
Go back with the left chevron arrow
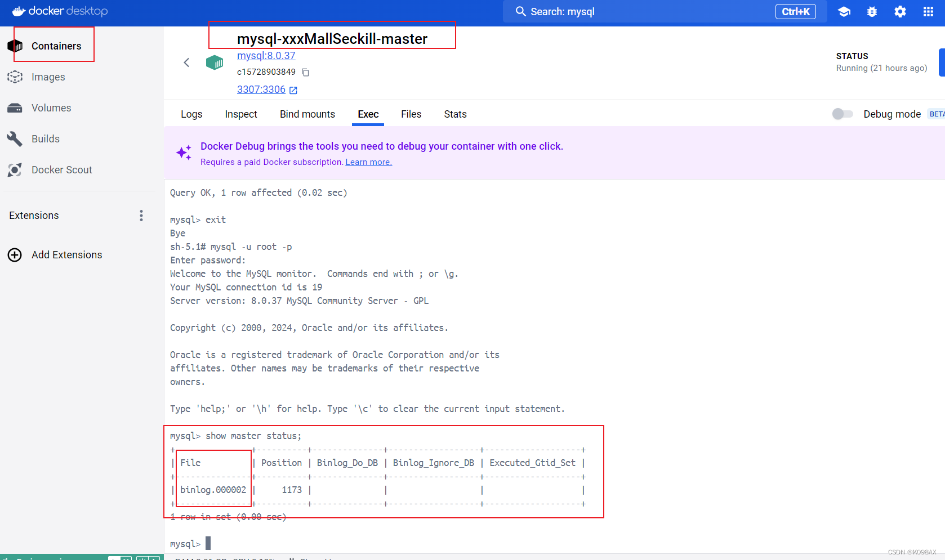(x=186, y=62)
